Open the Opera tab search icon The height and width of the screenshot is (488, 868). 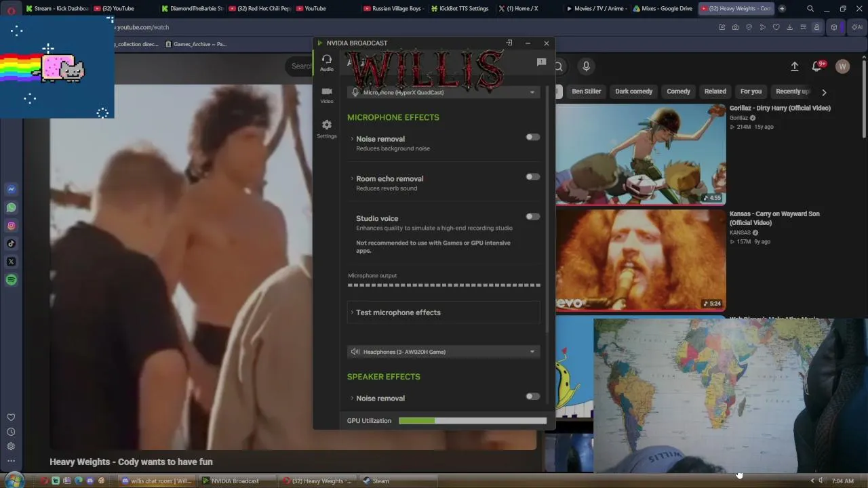(810, 9)
